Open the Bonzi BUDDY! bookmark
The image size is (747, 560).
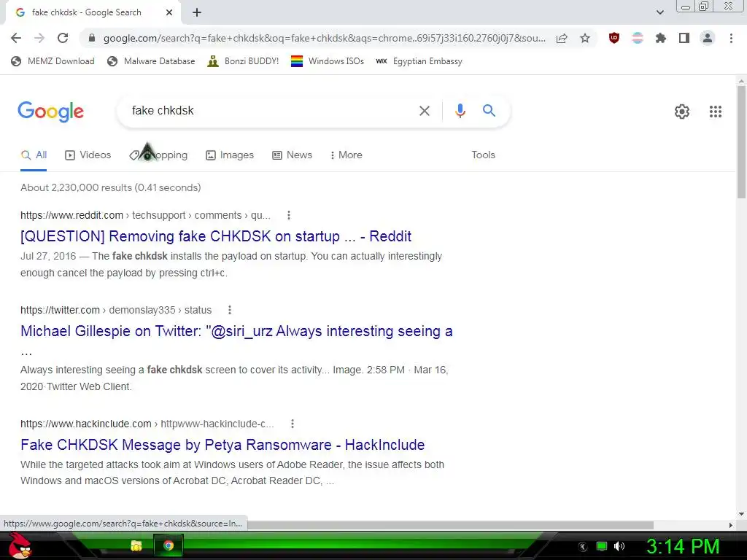pos(243,61)
